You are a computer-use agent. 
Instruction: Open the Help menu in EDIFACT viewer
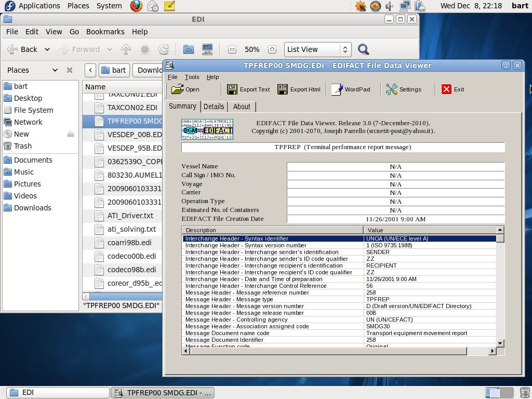point(212,77)
